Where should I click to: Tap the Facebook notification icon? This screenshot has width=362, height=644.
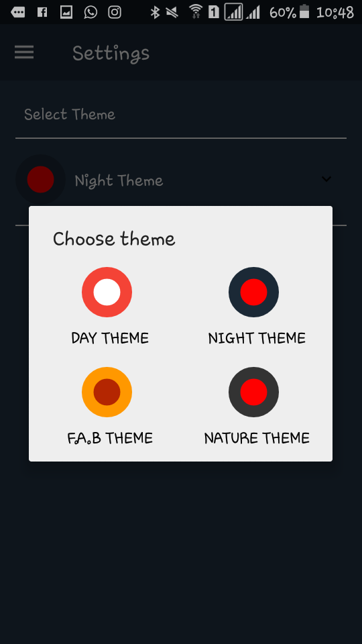point(42,12)
